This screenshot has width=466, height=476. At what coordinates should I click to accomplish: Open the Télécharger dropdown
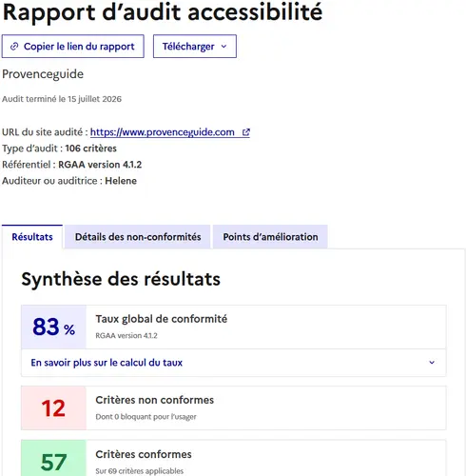tap(195, 47)
